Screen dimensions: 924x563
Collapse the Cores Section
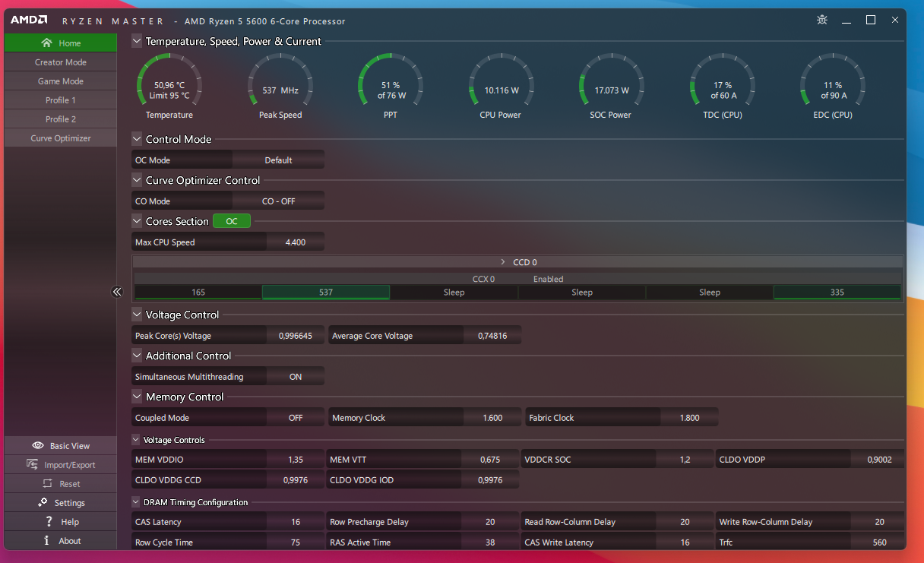tap(137, 221)
